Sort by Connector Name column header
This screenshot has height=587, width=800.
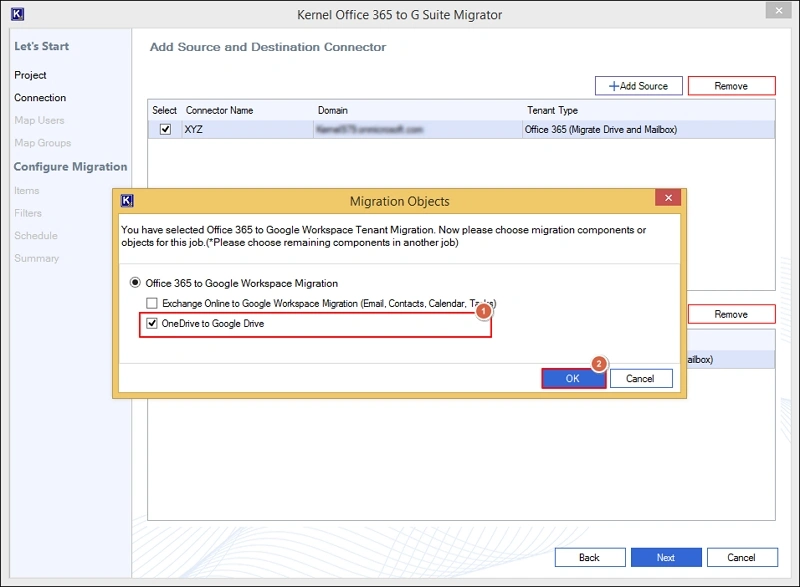218,110
